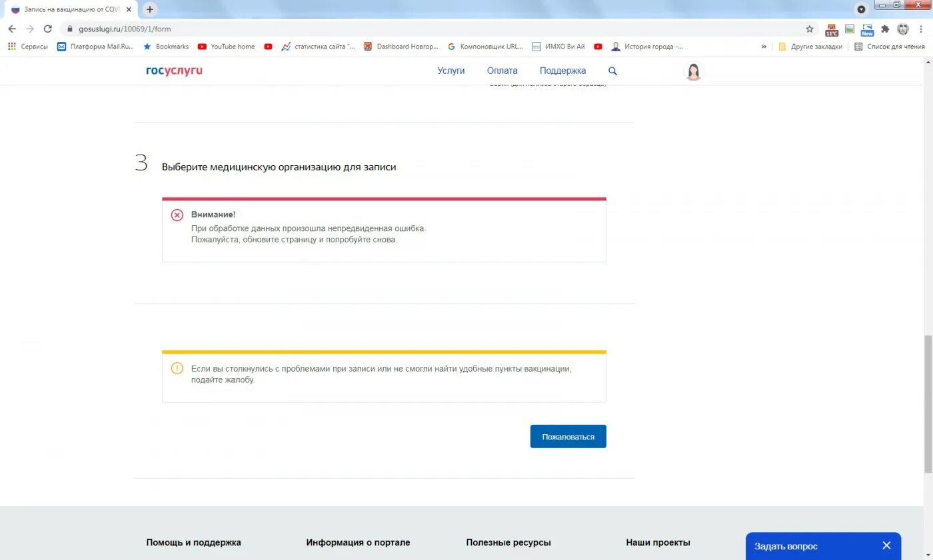Click the red error cross icon

(x=177, y=215)
